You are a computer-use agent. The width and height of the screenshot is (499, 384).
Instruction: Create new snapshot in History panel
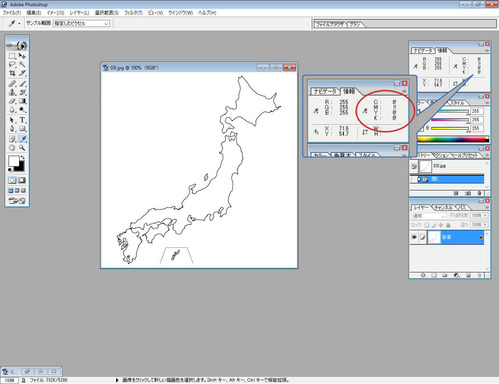(468, 193)
